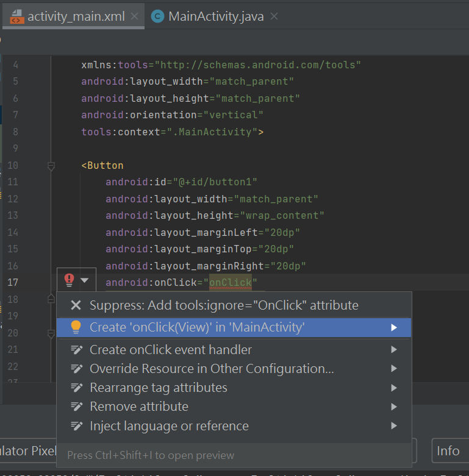The height and width of the screenshot is (476, 469).
Task: Click the wrap_content value on line 13
Action: coord(282,216)
